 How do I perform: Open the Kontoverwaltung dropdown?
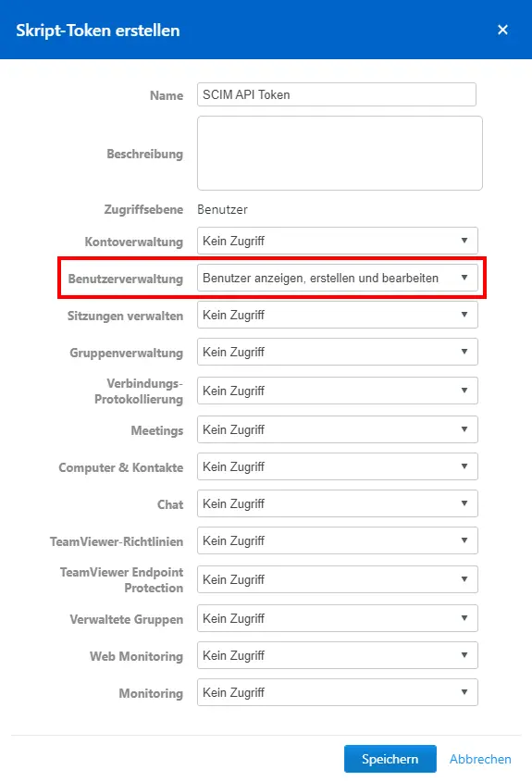pos(338,241)
